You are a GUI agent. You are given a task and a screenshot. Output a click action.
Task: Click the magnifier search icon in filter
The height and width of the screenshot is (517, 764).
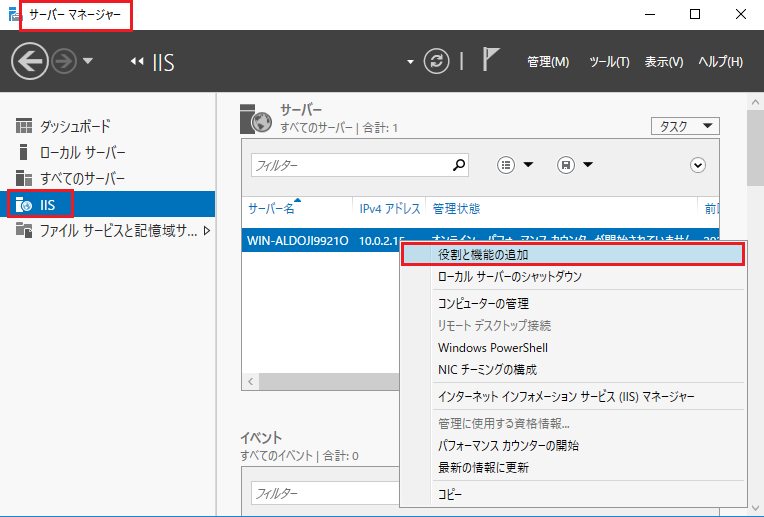click(x=458, y=165)
